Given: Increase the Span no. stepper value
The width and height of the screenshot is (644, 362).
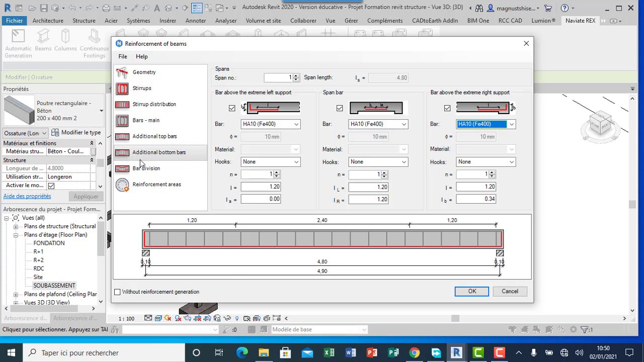Looking at the screenshot, I should [296, 76].
